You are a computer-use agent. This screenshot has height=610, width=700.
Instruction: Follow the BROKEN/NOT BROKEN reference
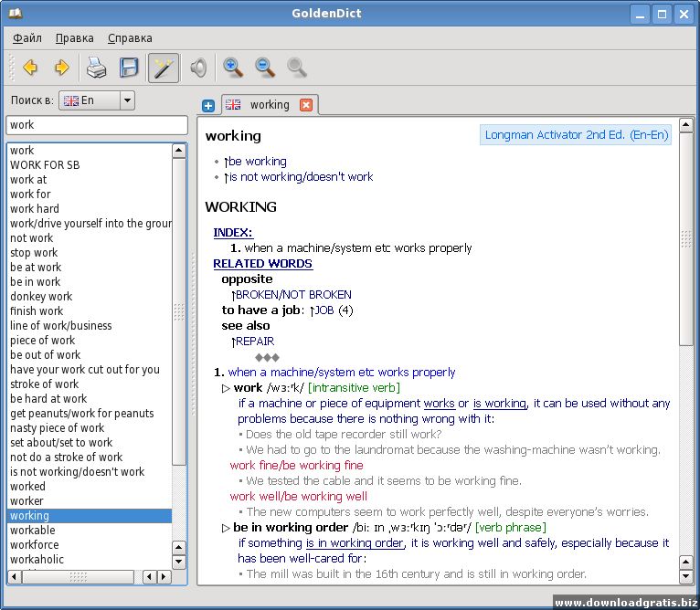tap(292, 295)
